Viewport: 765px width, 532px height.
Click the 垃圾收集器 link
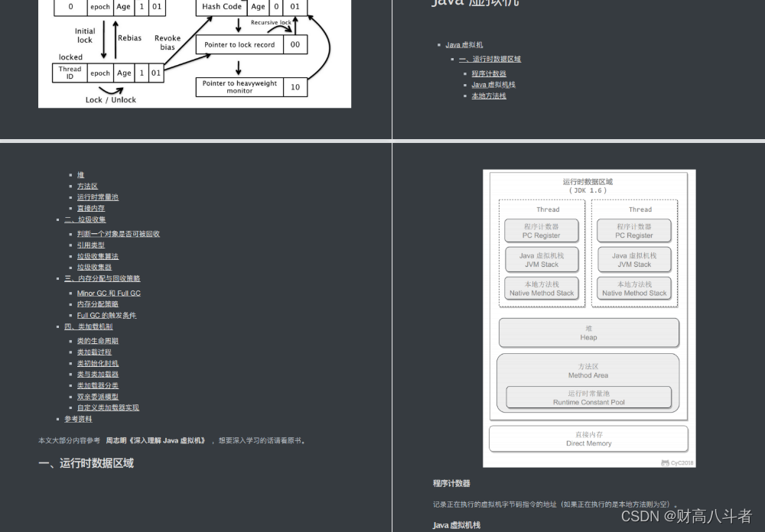point(94,267)
